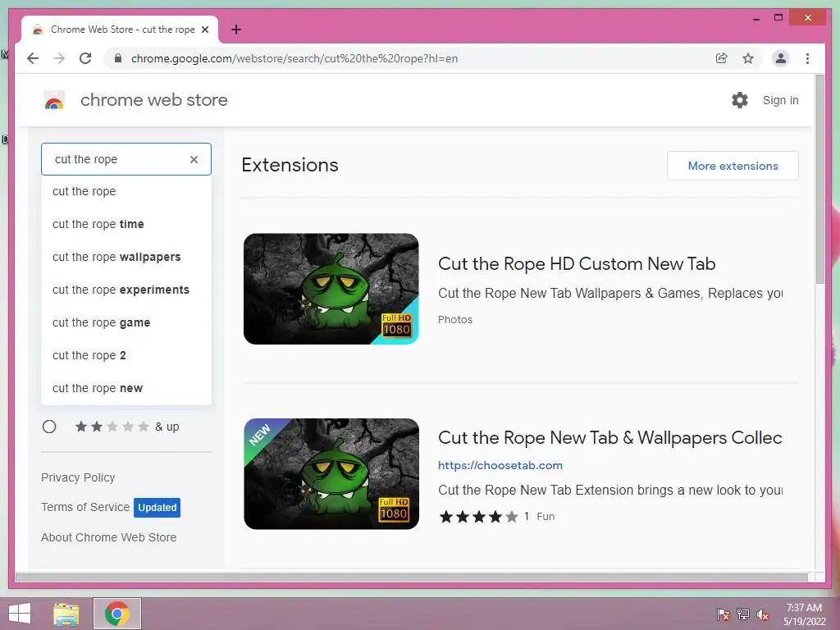Screen dimensions: 840x630
Task: Select the Chrome Web Store - cut the rope tab
Action: 119,30
